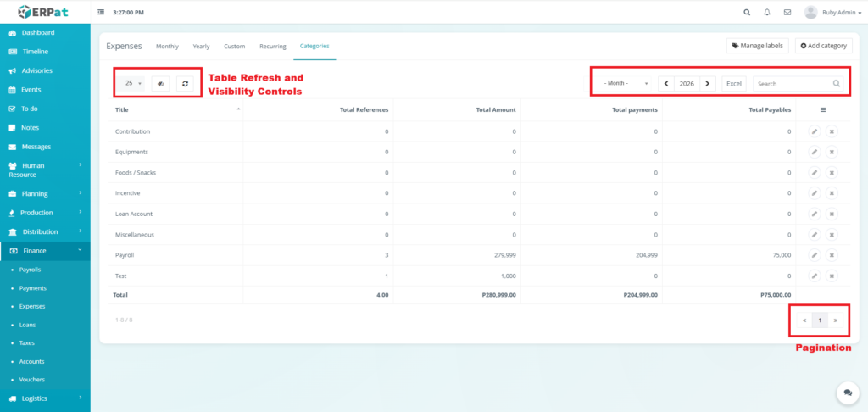Open Vouchers in the Finance submenu

[32, 380]
